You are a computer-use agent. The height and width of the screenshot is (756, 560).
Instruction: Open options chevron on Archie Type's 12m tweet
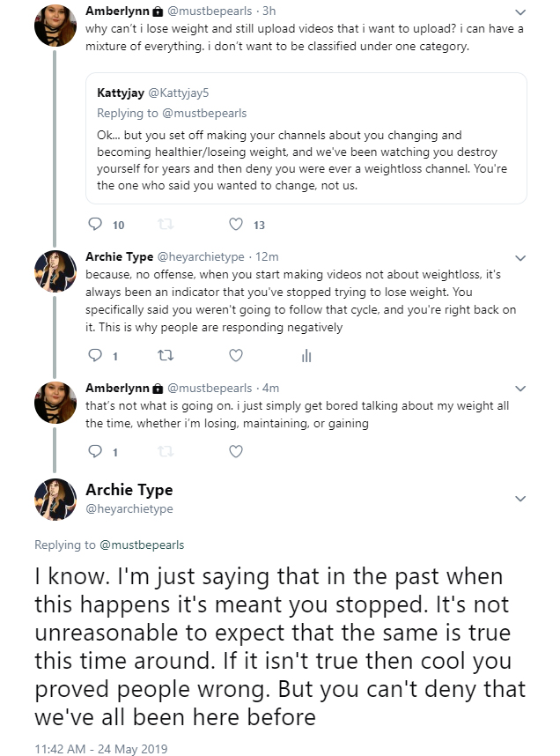(x=520, y=258)
